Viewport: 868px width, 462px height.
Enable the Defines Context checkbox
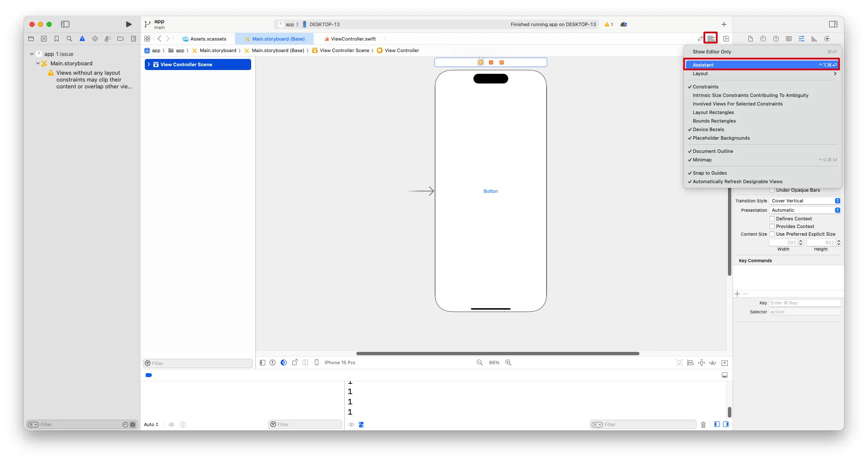pos(772,219)
